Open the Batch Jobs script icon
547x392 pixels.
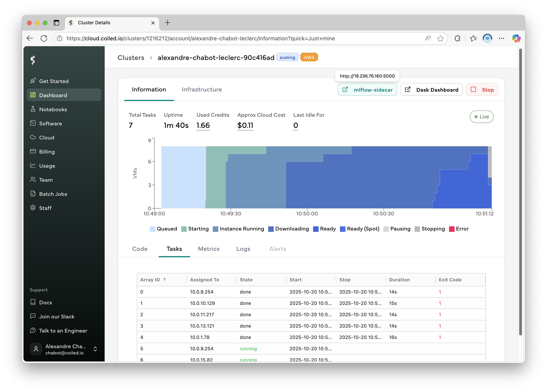[x=33, y=194]
